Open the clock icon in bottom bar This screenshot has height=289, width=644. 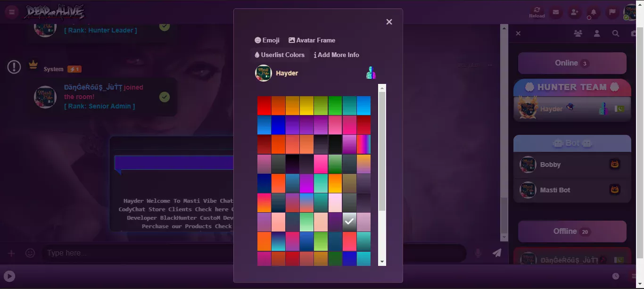(616, 276)
